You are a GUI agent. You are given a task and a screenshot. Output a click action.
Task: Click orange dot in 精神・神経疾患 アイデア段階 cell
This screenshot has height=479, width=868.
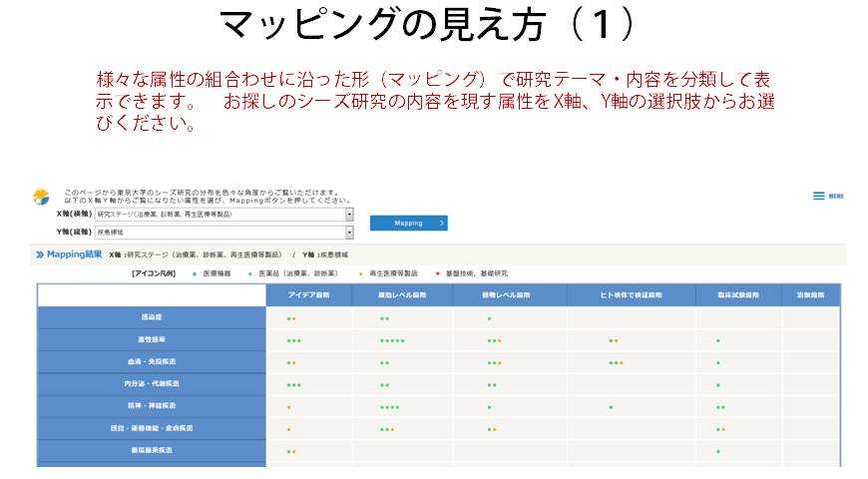(288, 407)
